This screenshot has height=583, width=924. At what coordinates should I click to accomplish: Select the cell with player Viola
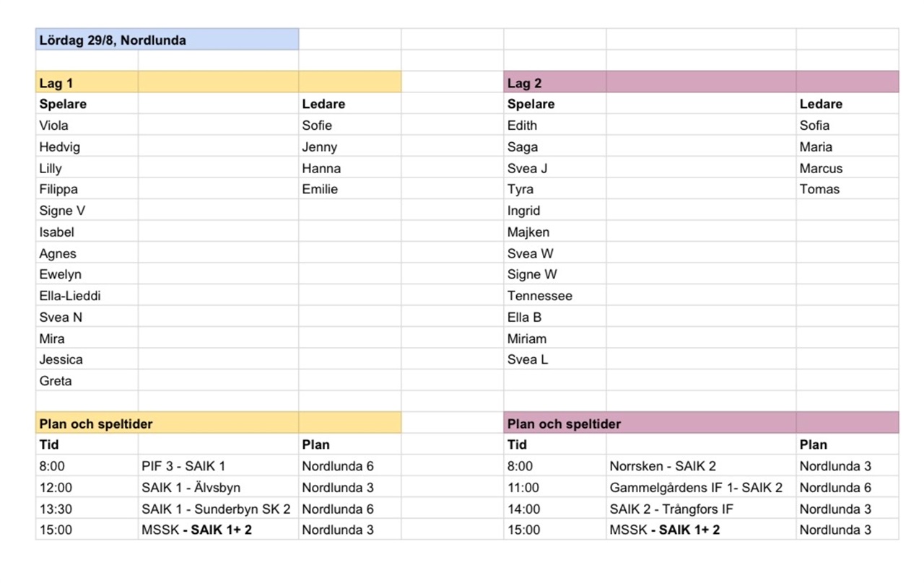87,125
